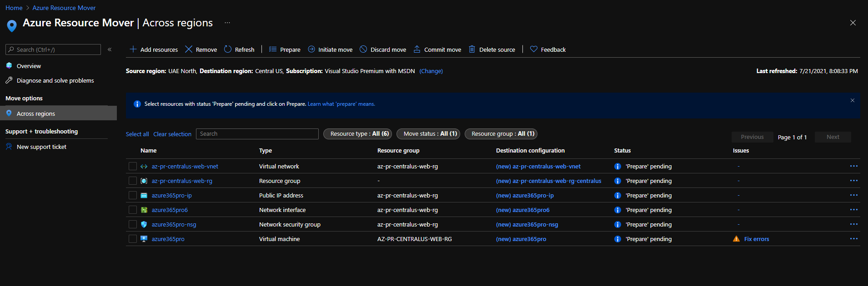Click the Commit move upload icon
The width and height of the screenshot is (868, 286).
pos(417,49)
